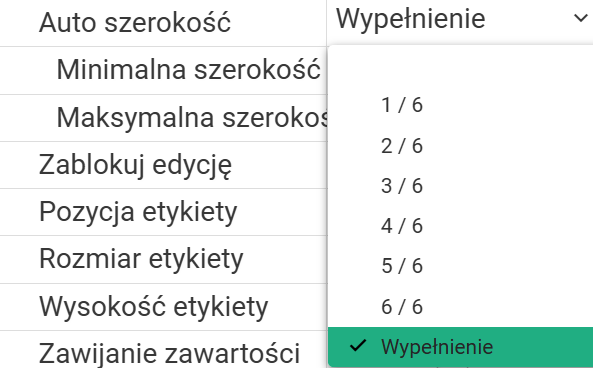Set auto width to 4 / 6
Viewport: 593px width, 368px height.
pos(460,226)
